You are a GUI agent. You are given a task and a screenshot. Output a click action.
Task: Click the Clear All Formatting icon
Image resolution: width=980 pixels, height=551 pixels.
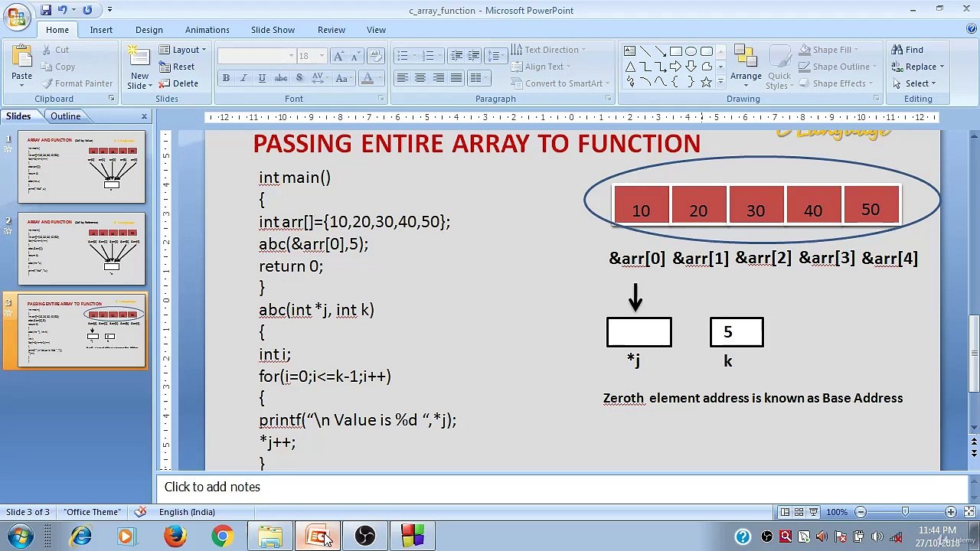click(x=376, y=56)
